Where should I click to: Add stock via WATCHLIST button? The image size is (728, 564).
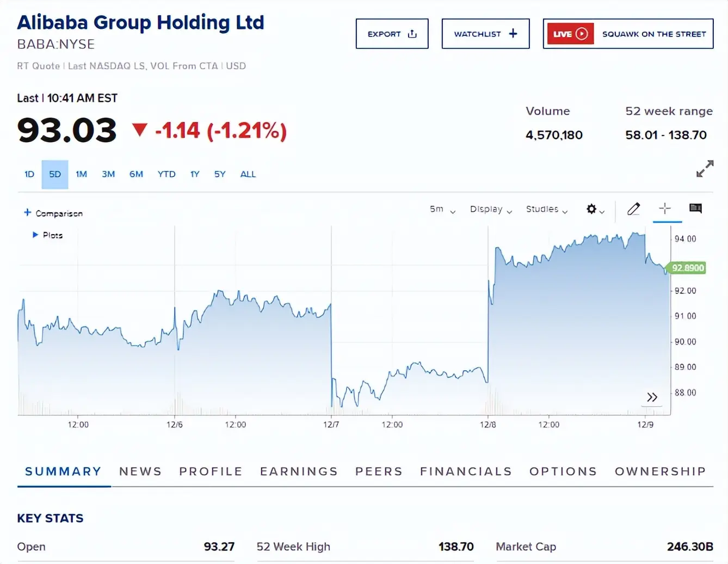pos(485,34)
